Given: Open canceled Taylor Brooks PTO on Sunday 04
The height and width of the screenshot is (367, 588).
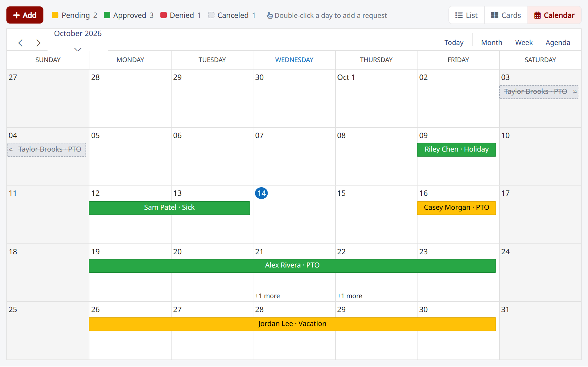Looking at the screenshot, I should point(46,150).
